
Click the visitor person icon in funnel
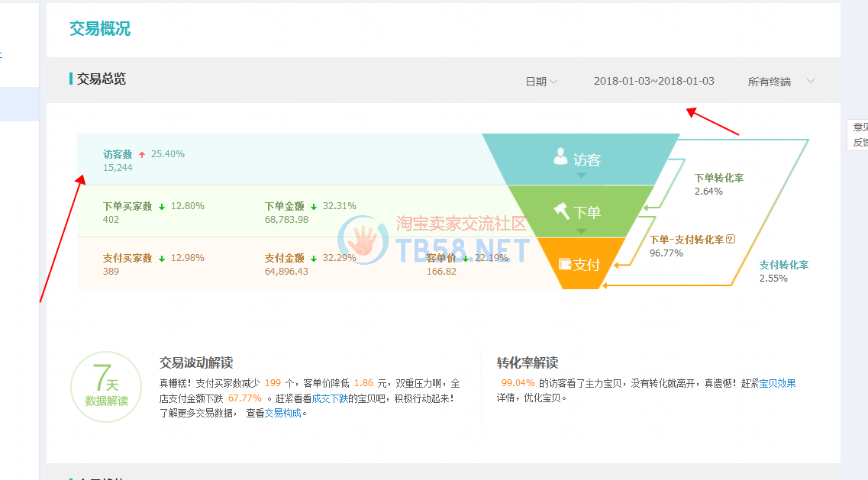click(x=561, y=157)
